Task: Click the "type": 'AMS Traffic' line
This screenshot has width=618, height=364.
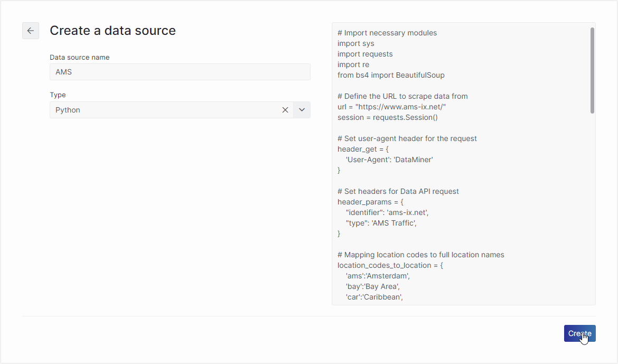Action: 381,223
